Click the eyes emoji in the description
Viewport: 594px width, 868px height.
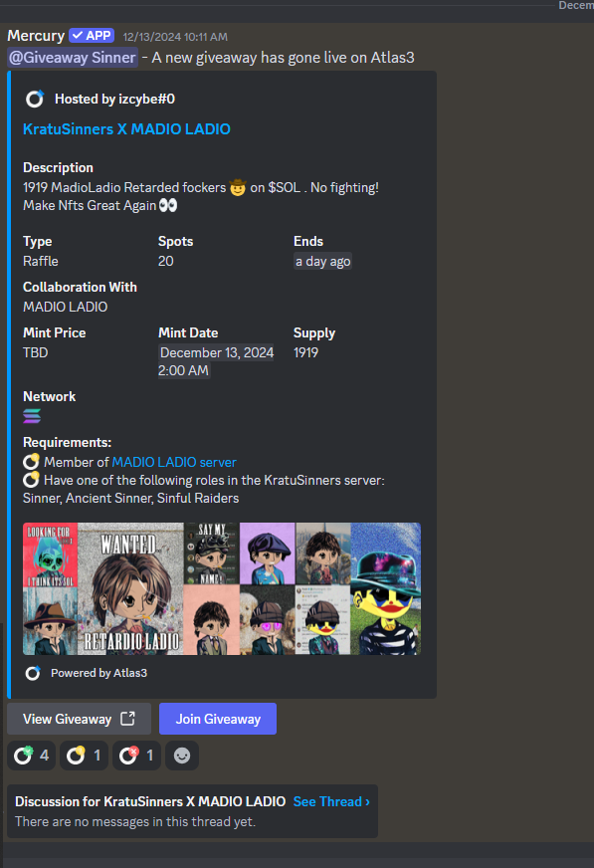pyautogui.click(x=168, y=205)
